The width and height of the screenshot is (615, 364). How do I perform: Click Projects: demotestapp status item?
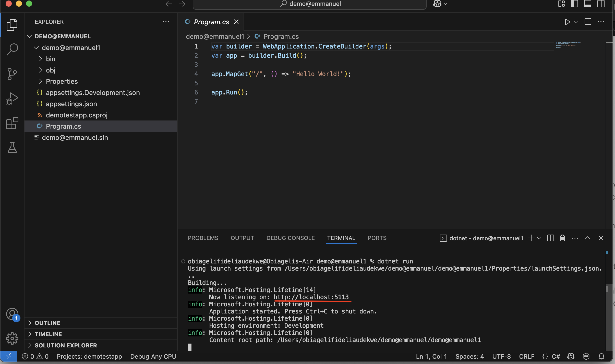click(x=89, y=356)
